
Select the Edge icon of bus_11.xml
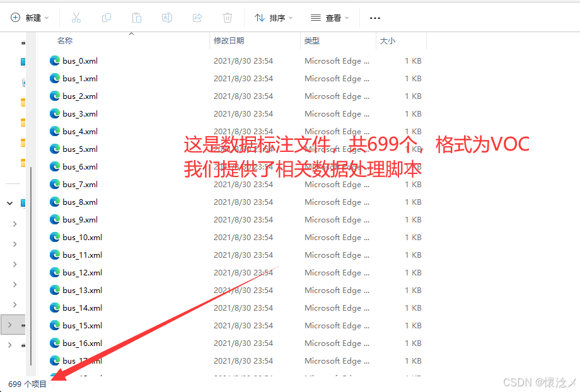click(55, 255)
